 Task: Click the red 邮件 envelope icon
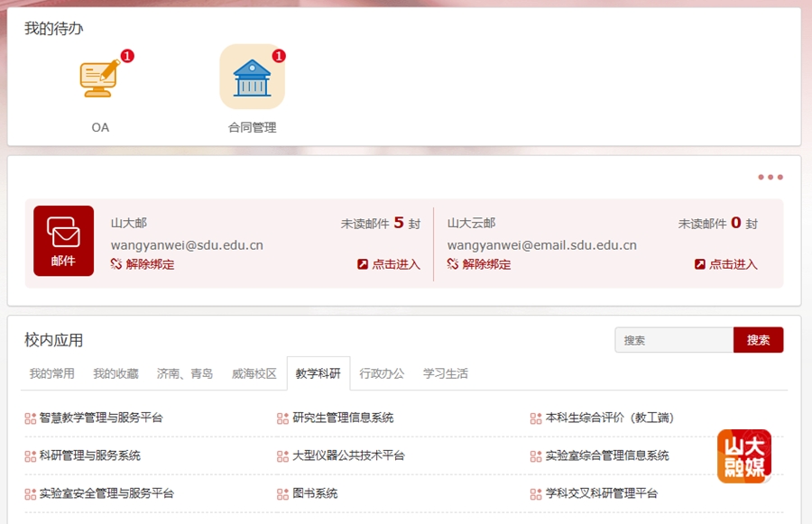(63, 241)
